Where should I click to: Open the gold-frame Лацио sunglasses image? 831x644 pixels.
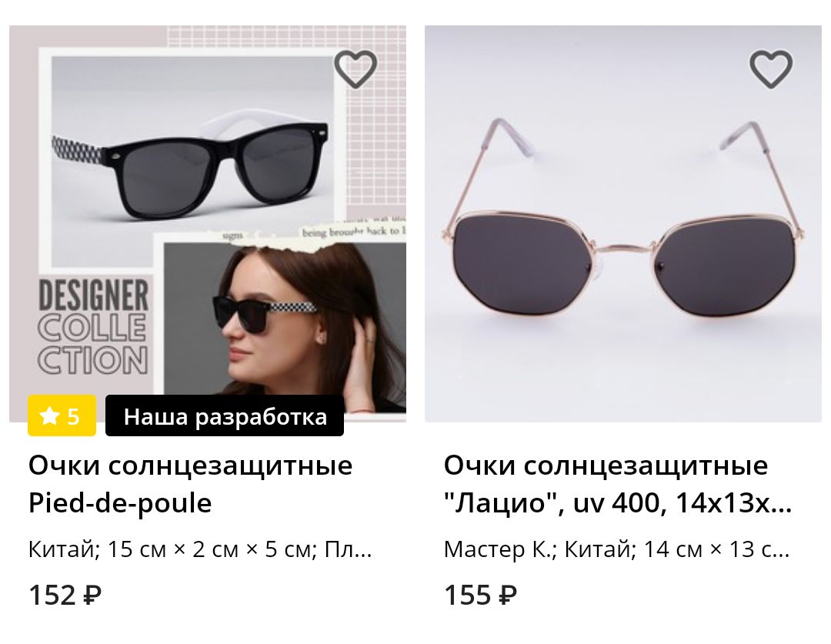pyautogui.click(x=622, y=224)
